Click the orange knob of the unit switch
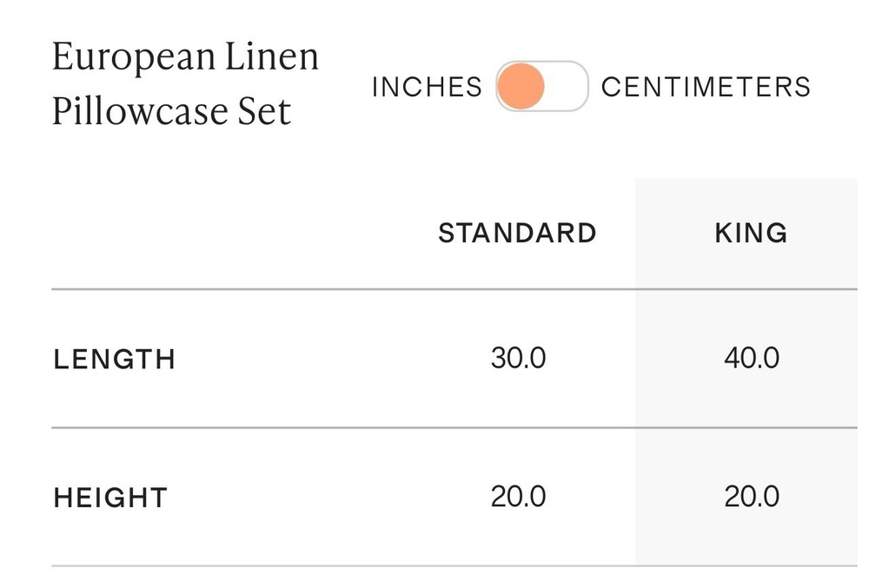 pos(521,87)
